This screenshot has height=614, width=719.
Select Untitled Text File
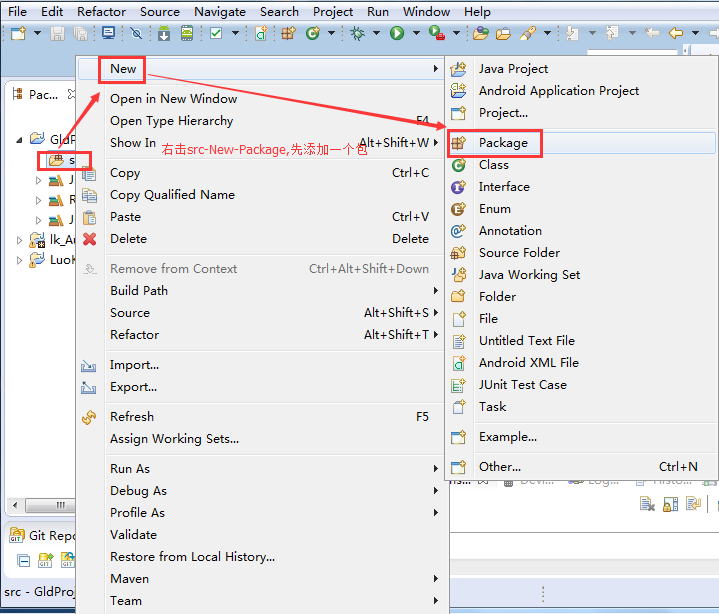pos(527,341)
